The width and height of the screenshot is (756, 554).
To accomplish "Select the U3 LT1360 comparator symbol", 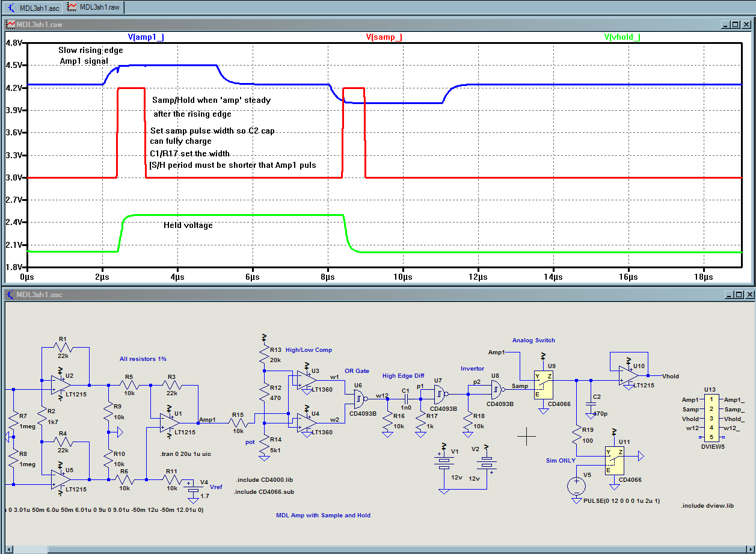I will point(308,379).
